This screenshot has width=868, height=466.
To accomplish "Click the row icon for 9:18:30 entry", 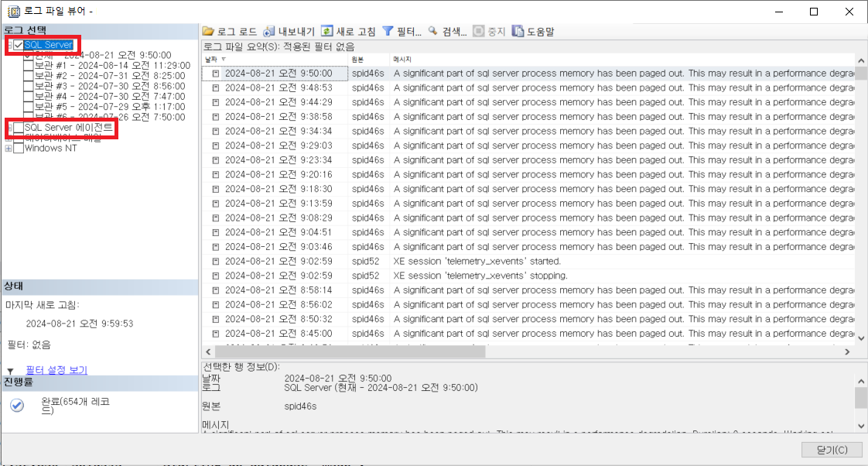I will click(216, 189).
